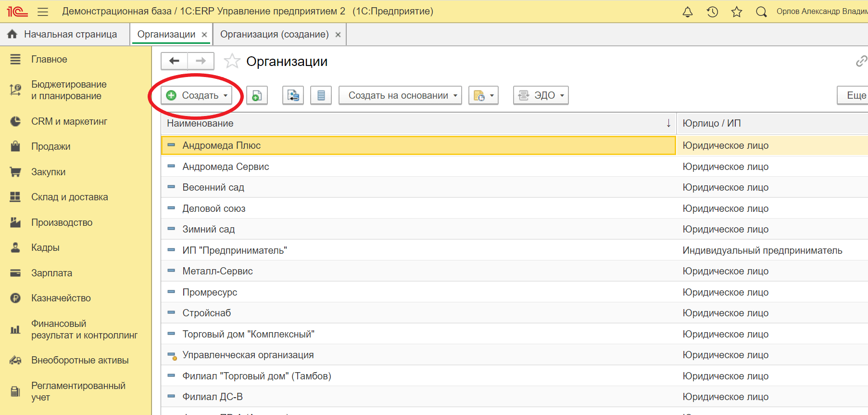Go back with left arrow button
This screenshot has width=868, height=415.
(x=174, y=61)
